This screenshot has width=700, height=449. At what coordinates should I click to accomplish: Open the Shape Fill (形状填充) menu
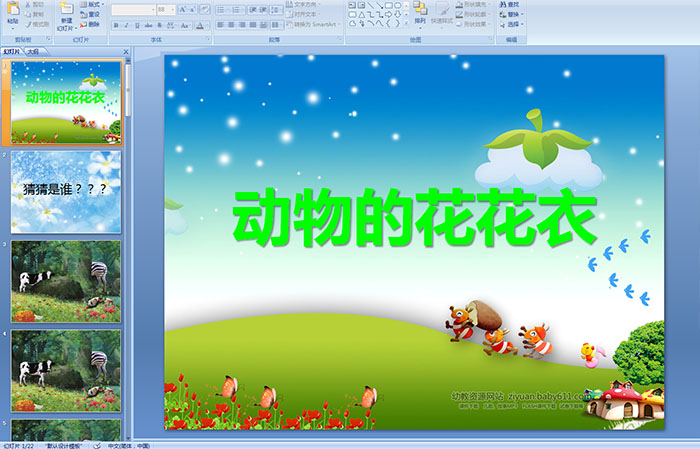pos(474,4)
